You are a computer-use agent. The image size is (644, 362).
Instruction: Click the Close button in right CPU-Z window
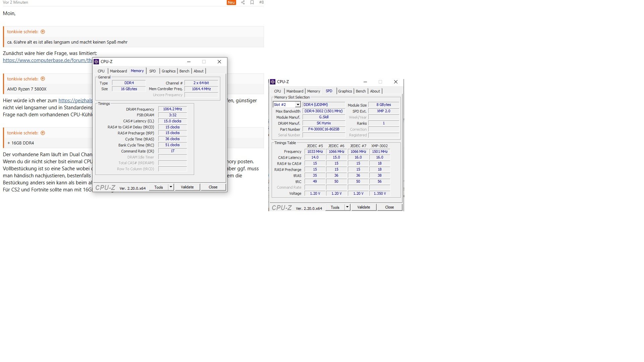tap(389, 207)
